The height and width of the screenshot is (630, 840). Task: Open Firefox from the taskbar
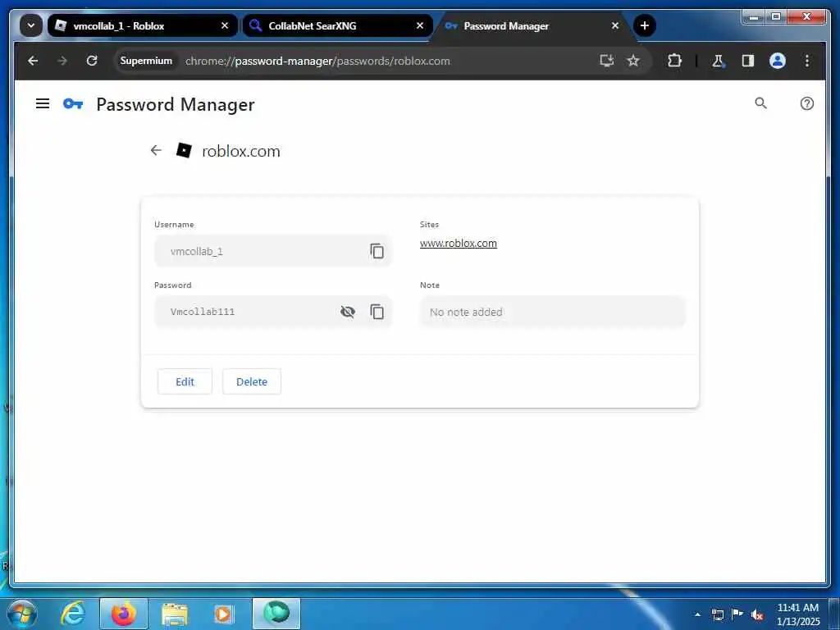point(123,614)
